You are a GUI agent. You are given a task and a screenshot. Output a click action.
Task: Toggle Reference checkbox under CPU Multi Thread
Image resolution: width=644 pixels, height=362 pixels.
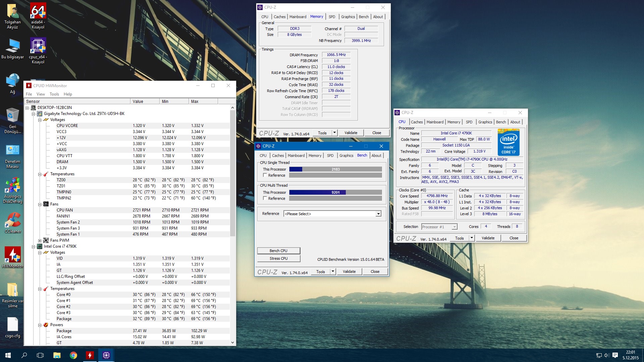click(x=265, y=198)
